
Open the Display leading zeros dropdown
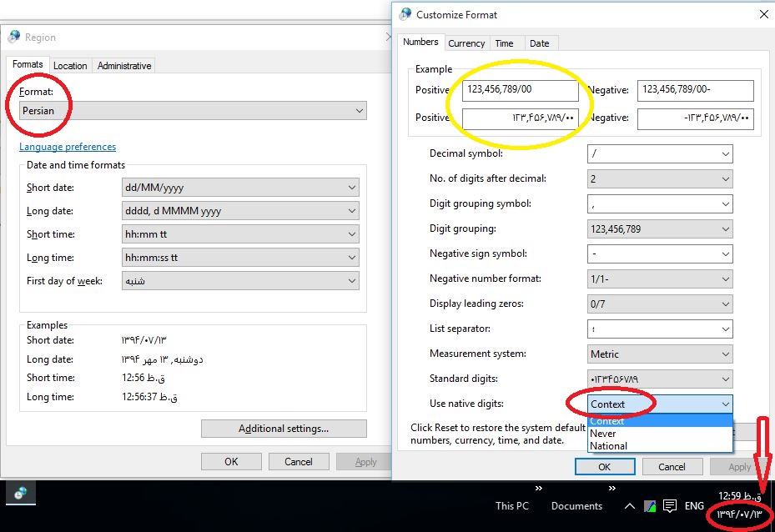click(x=660, y=304)
